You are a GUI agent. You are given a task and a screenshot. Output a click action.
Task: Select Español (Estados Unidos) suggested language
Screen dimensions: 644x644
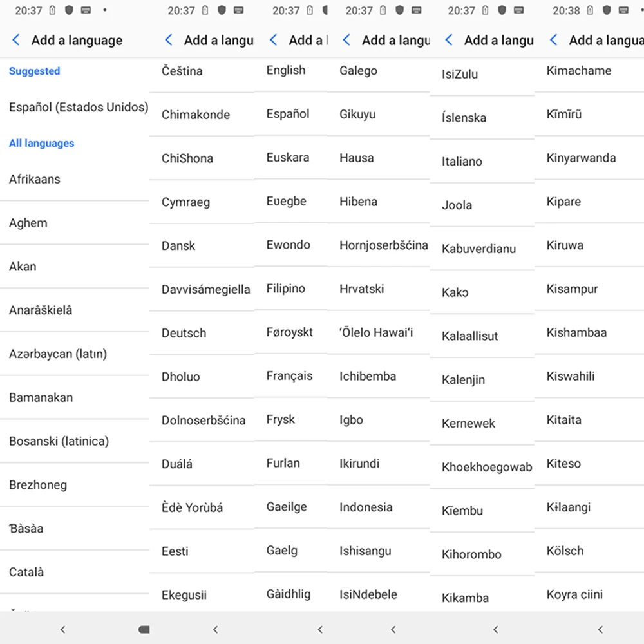(75, 107)
